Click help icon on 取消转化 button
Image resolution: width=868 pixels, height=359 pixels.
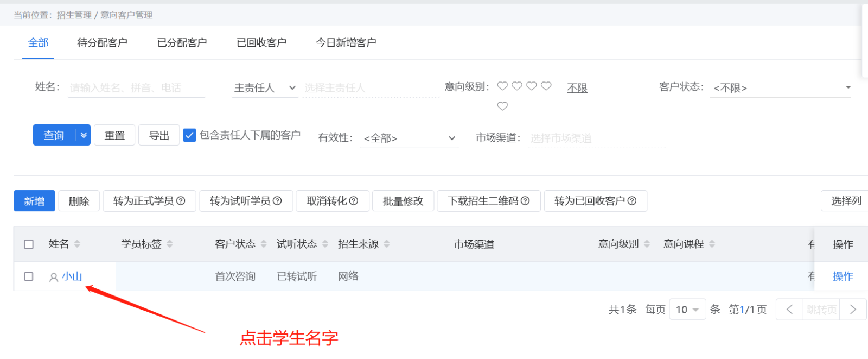click(x=354, y=201)
